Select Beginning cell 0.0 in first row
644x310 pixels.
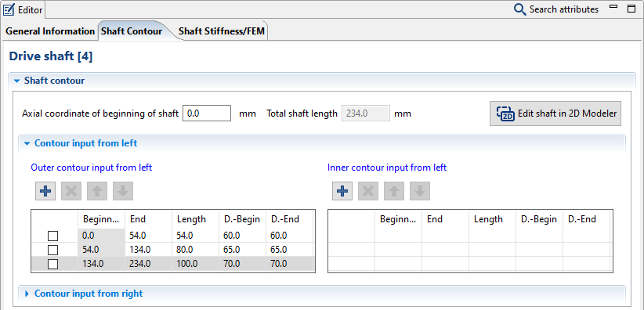[x=101, y=236]
